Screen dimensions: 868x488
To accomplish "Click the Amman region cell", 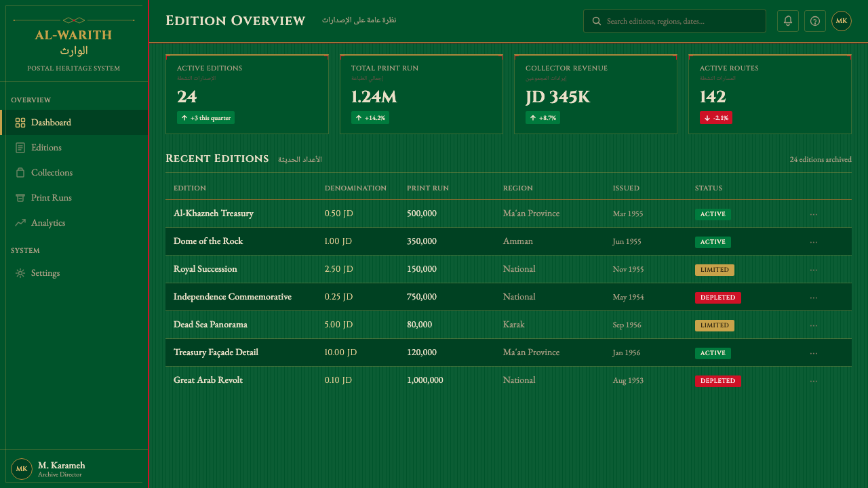I will point(518,241).
